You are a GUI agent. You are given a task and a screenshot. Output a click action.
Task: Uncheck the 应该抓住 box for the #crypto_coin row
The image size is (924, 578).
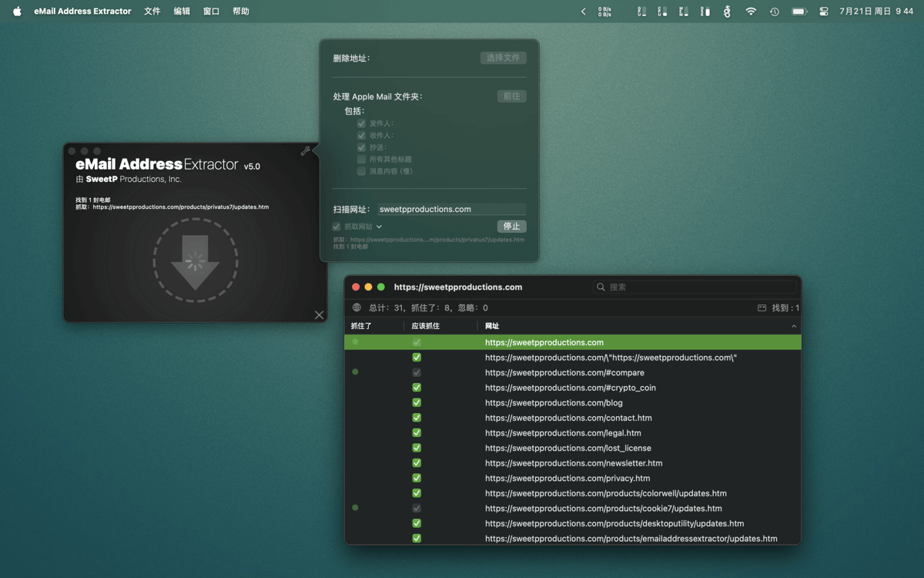click(417, 388)
